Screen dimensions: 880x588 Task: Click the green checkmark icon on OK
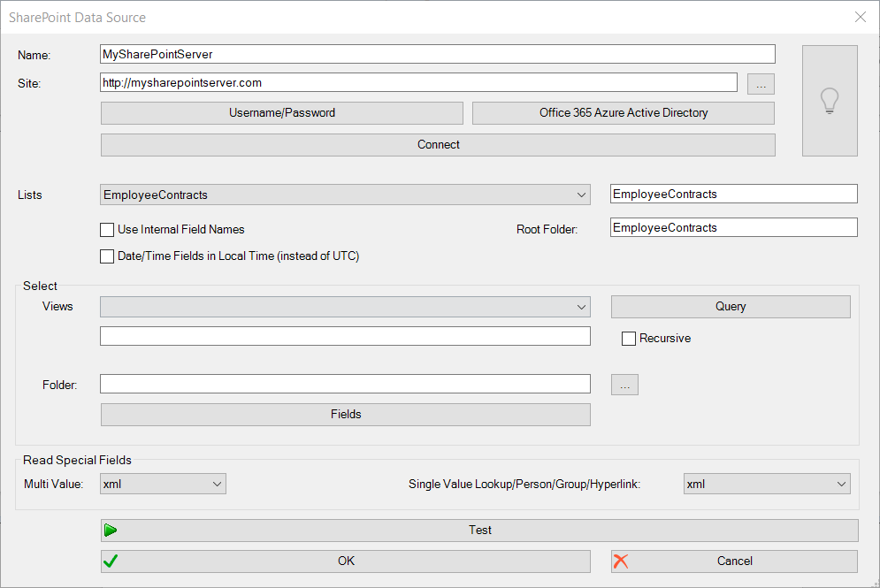(111, 561)
